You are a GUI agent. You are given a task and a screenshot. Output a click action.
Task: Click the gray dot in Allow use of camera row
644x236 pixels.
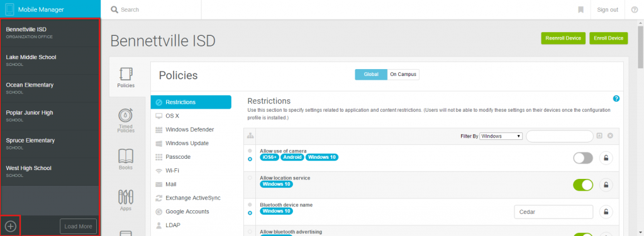[x=250, y=151]
